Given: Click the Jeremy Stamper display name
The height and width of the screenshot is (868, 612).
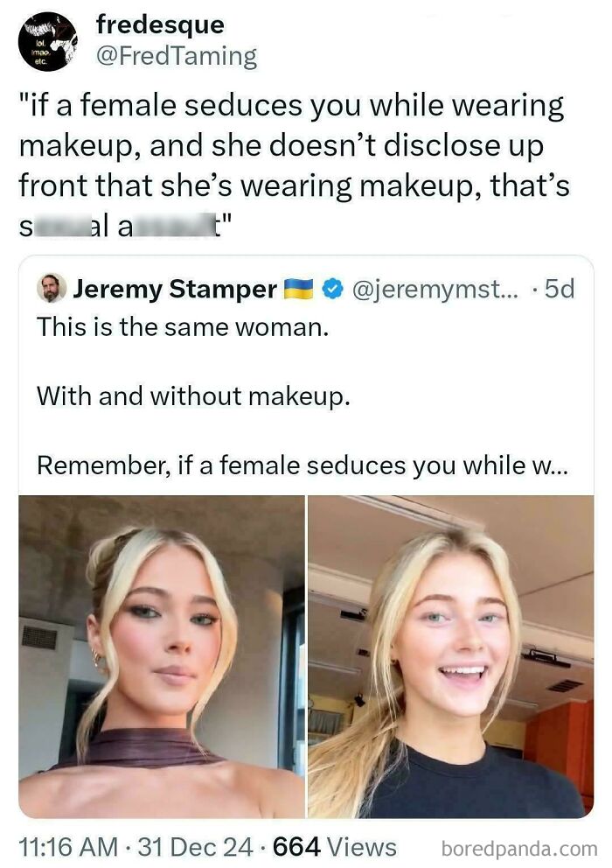Looking at the screenshot, I should click(x=175, y=289).
